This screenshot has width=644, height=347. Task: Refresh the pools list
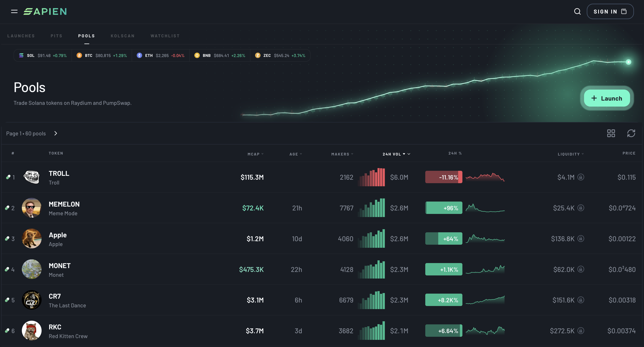coord(631,133)
